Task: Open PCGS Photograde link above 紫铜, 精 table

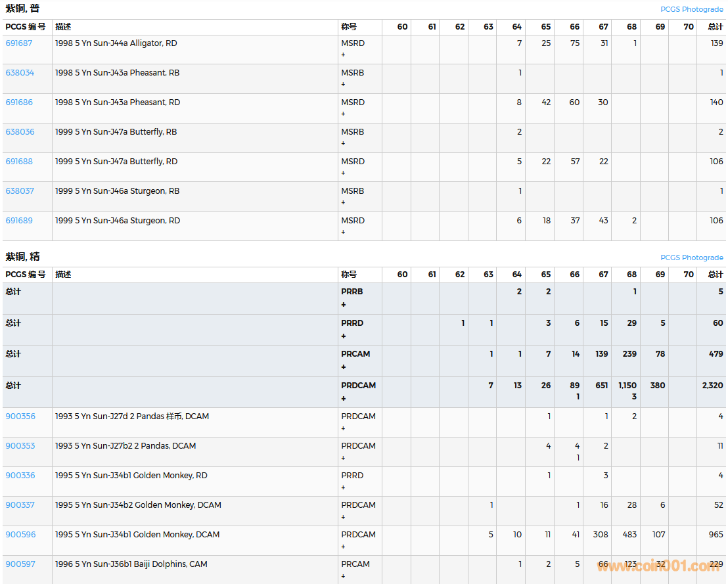Action: 691,258
